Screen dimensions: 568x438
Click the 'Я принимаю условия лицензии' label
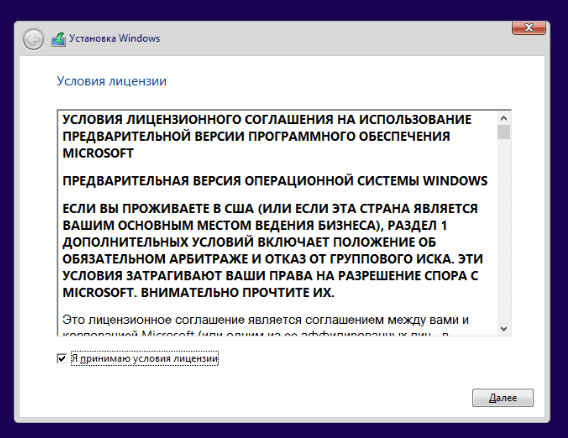pos(145,358)
